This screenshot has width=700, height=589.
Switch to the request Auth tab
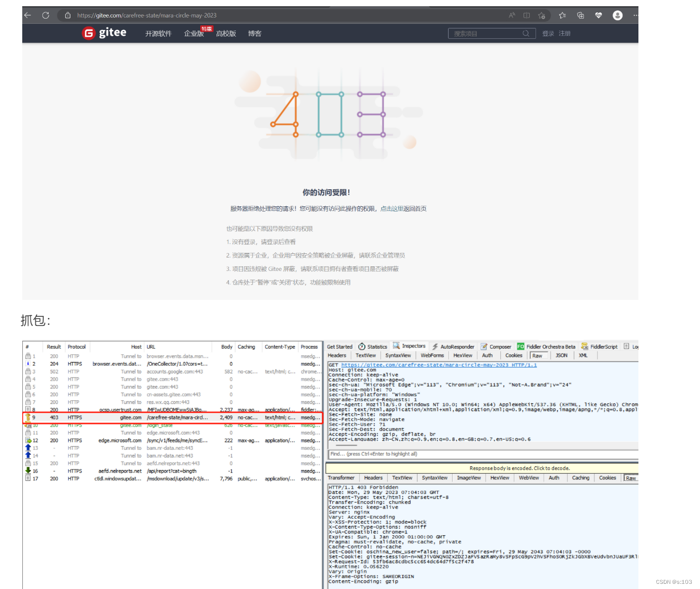487,355
